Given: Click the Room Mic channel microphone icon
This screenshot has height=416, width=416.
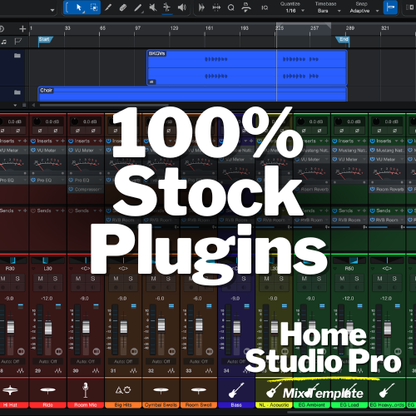Looking at the screenshot, I should point(85,390).
